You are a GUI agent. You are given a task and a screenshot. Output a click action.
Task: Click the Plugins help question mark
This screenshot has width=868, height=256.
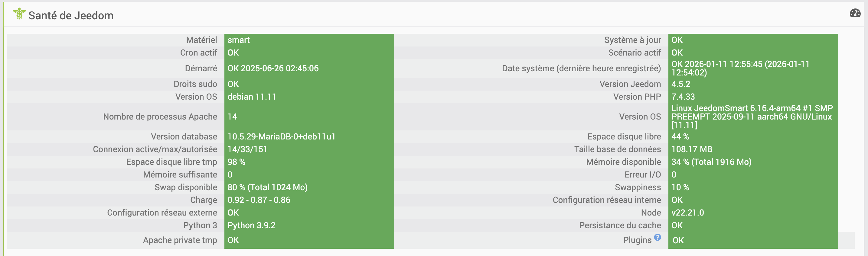(658, 237)
